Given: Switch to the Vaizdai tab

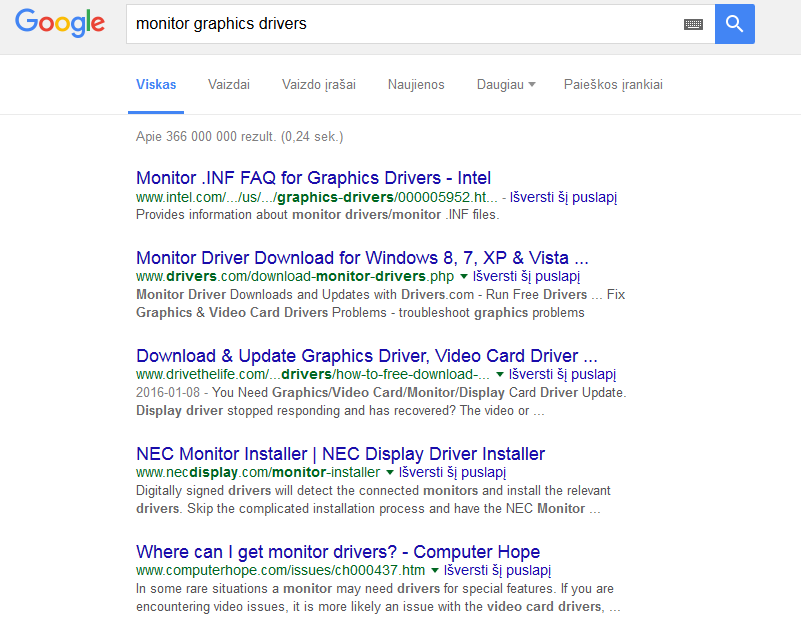Looking at the screenshot, I should [x=229, y=84].
